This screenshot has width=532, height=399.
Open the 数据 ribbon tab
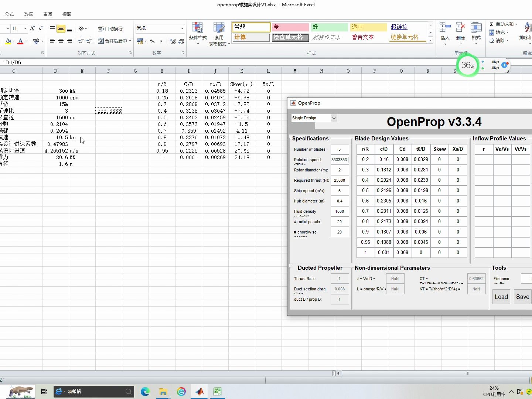click(28, 14)
